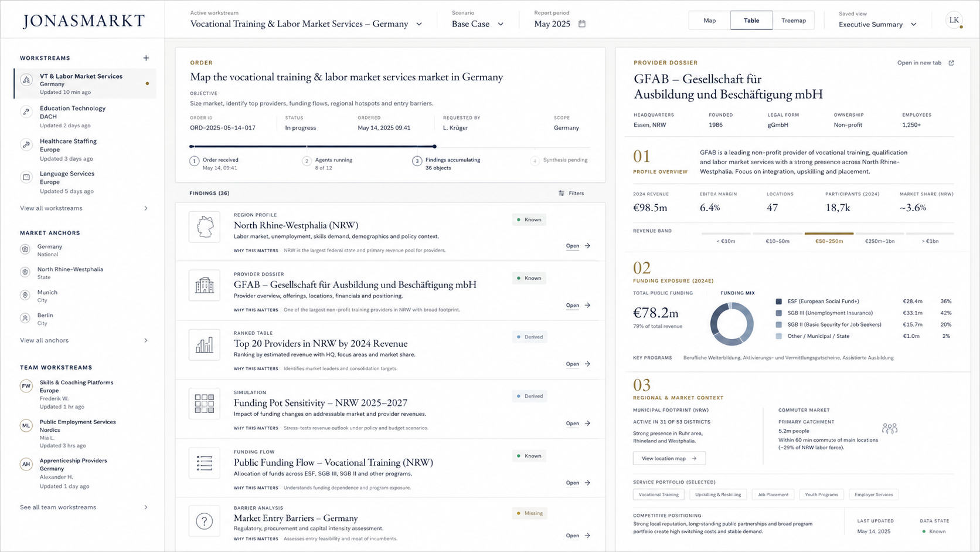Toggle the Vocational Training portfolio chip
This screenshot has height=552, width=980.
(x=659, y=495)
